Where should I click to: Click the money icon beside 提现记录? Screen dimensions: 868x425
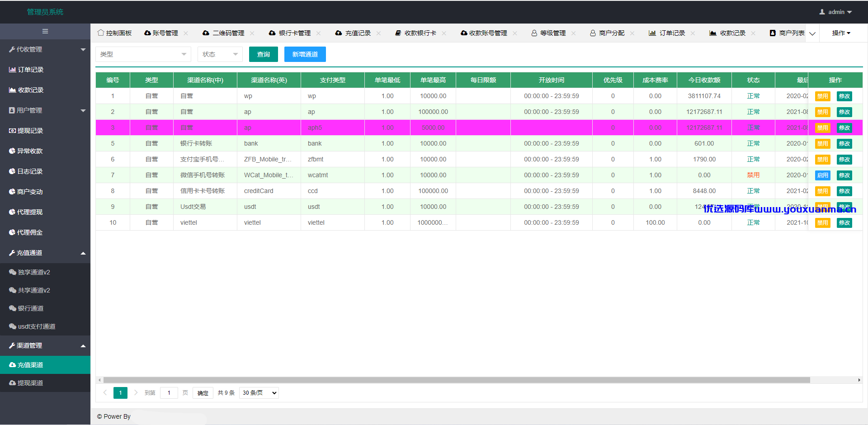(12, 131)
